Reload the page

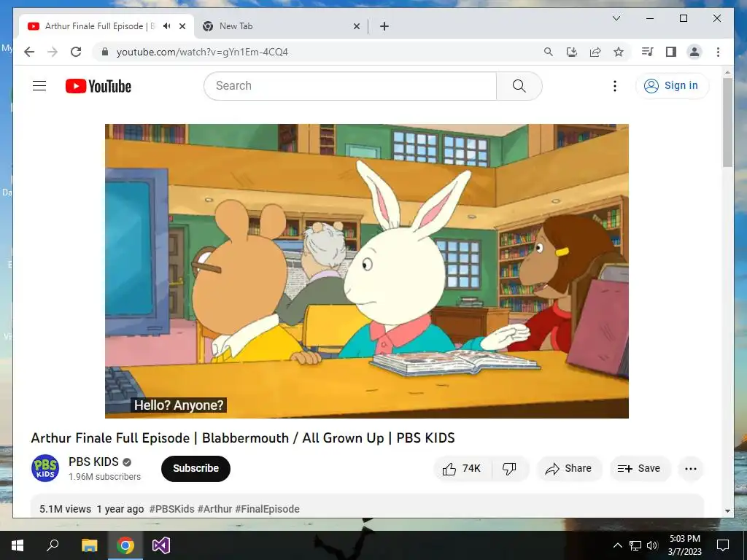point(76,52)
